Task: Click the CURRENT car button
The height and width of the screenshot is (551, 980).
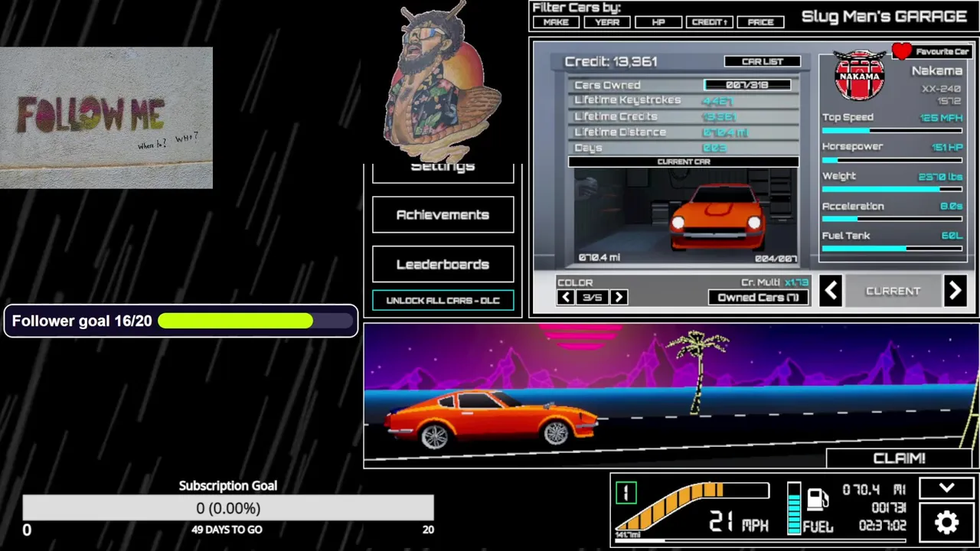Action: click(x=893, y=291)
